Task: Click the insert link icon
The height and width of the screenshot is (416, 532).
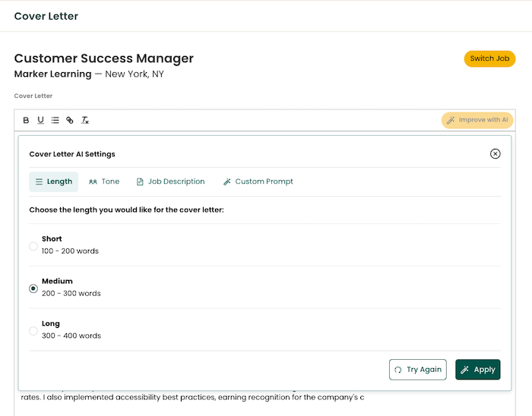Action: (x=70, y=120)
